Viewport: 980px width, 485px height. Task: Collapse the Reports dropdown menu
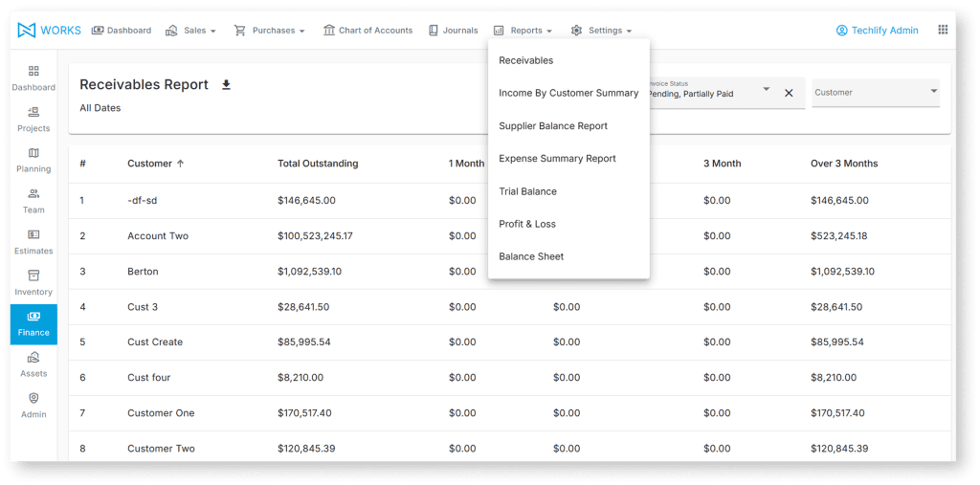point(548,31)
